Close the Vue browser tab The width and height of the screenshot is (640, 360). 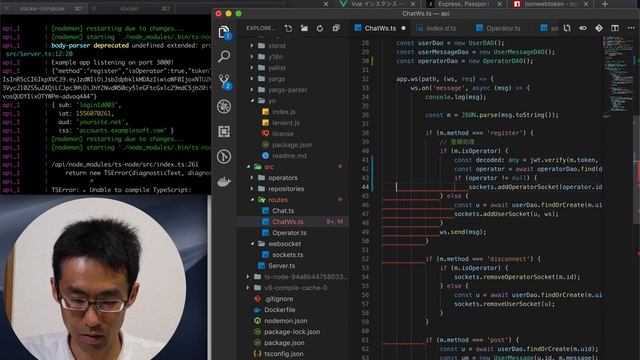pyautogui.click(x=413, y=4)
